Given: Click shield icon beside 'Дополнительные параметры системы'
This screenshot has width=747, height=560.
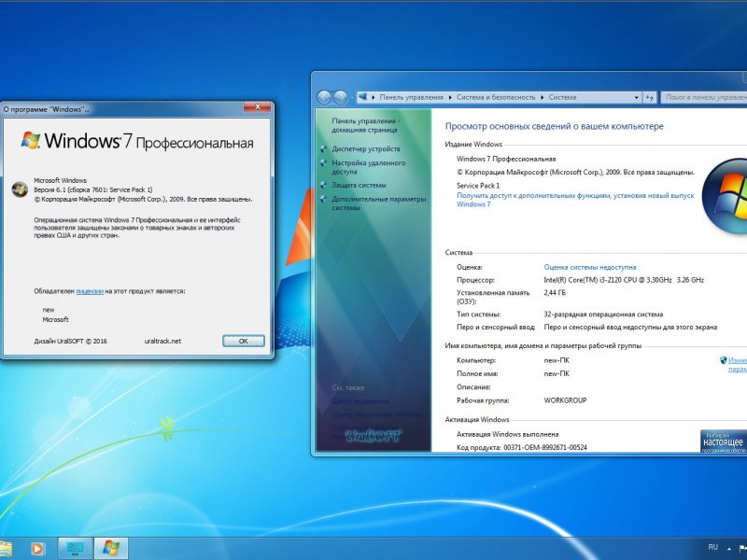Looking at the screenshot, I should click(323, 199).
